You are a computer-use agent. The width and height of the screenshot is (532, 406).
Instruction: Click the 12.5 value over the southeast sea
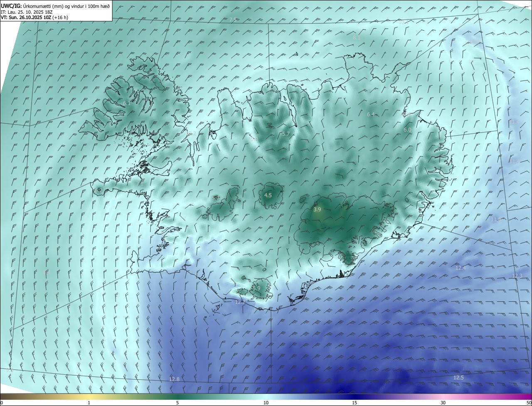point(458,377)
